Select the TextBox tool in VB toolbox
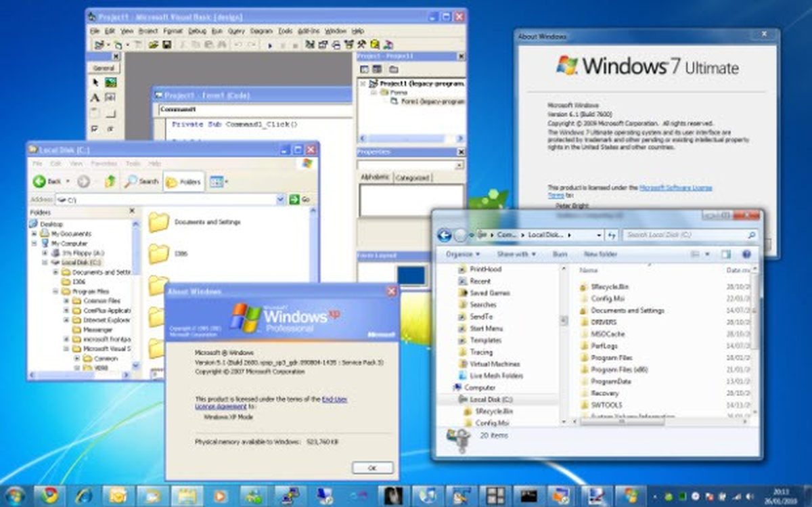Viewport: 812px width, 507px height. click(x=110, y=98)
